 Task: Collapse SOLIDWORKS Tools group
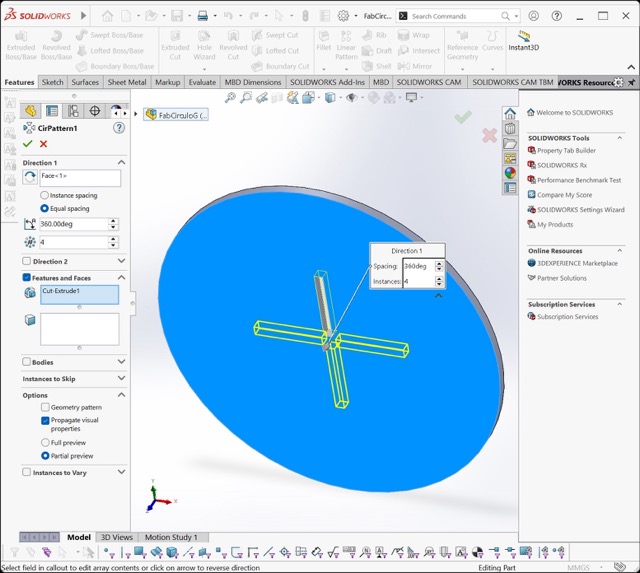pos(620,138)
